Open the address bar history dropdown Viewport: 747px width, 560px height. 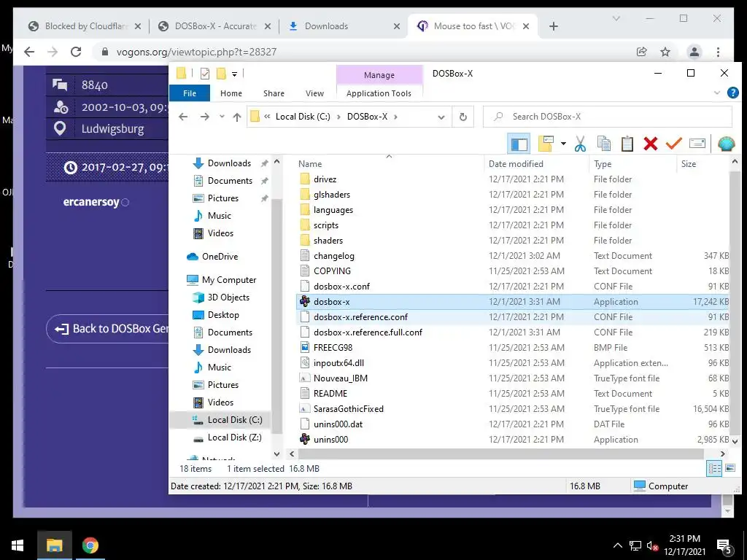click(441, 117)
